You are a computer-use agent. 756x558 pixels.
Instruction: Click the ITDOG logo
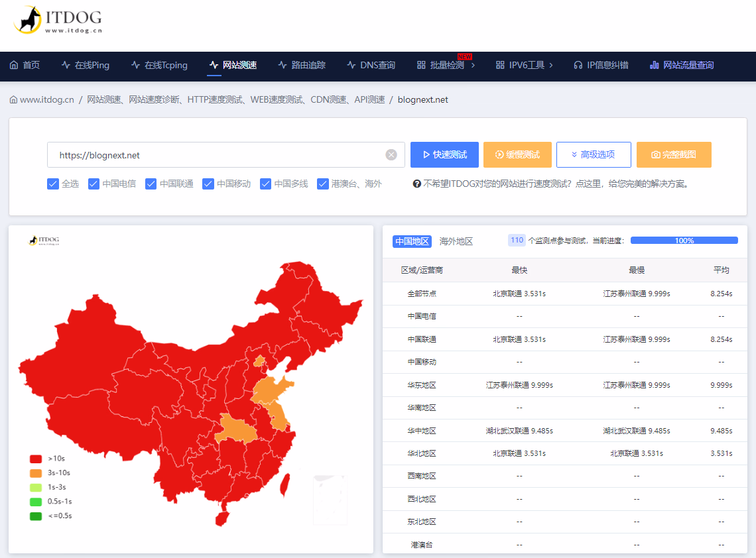(x=57, y=21)
